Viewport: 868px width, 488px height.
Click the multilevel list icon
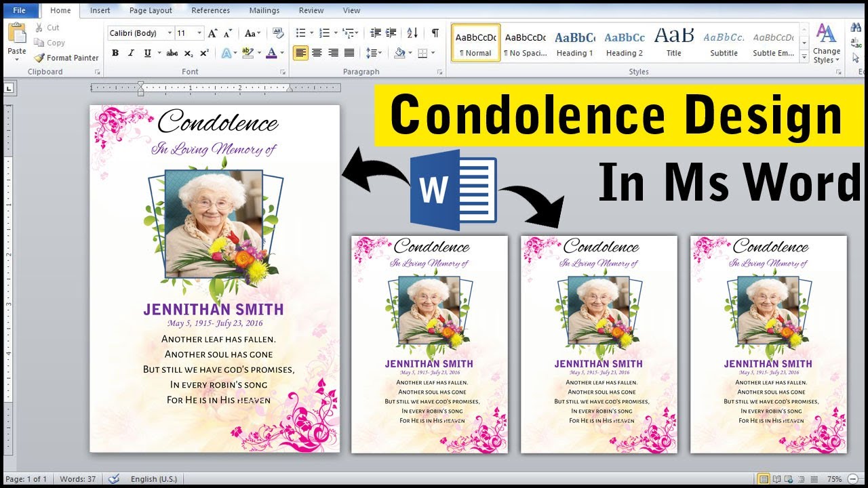pos(348,33)
